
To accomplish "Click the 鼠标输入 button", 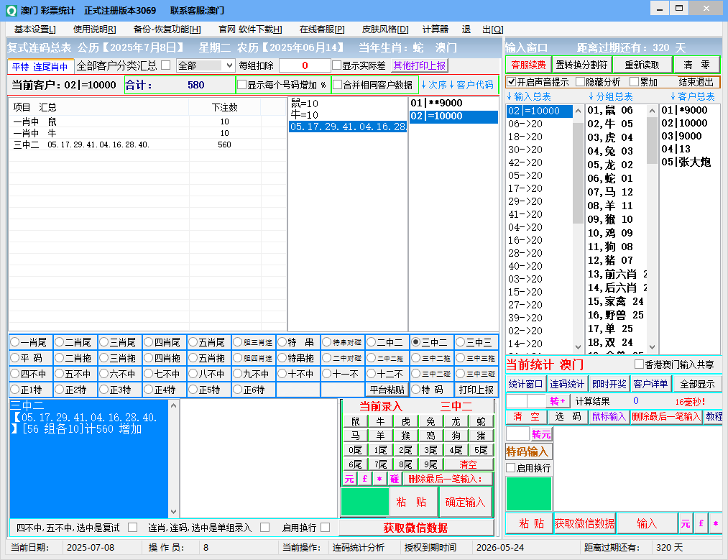I will coord(609,416).
